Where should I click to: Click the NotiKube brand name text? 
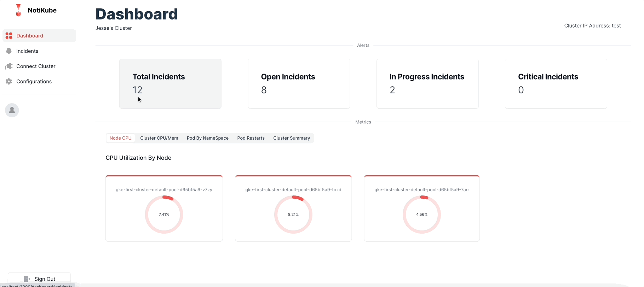(x=42, y=10)
